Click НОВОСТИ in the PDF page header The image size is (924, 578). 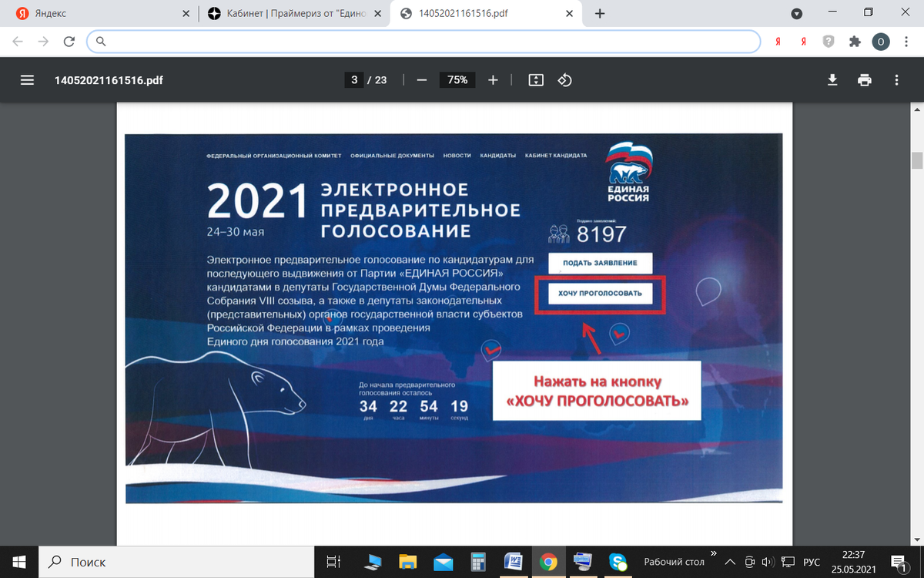point(457,156)
